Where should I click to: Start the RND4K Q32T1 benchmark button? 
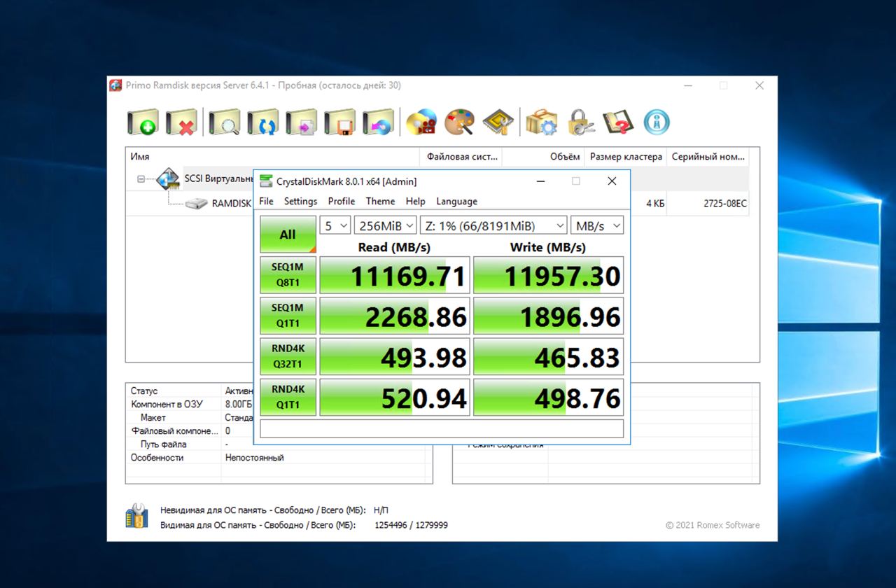click(288, 356)
